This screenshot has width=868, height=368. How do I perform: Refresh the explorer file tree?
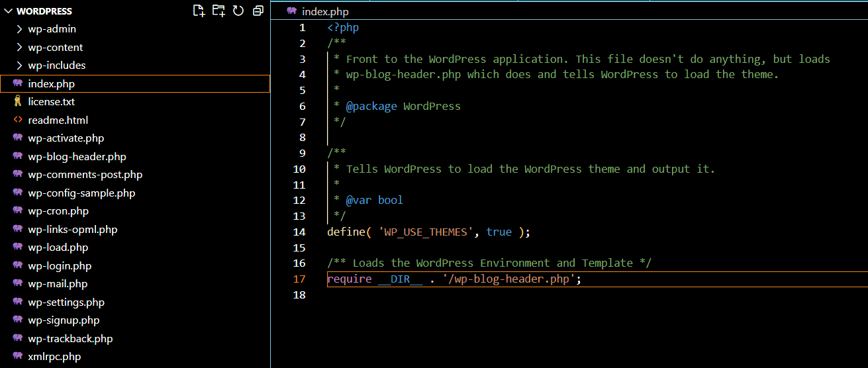238,11
